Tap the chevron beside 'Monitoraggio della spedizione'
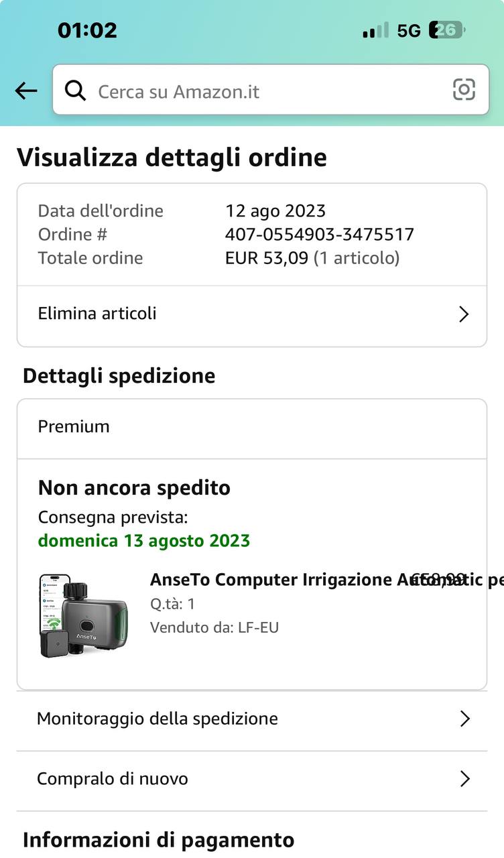 click(x=464, y=719)
